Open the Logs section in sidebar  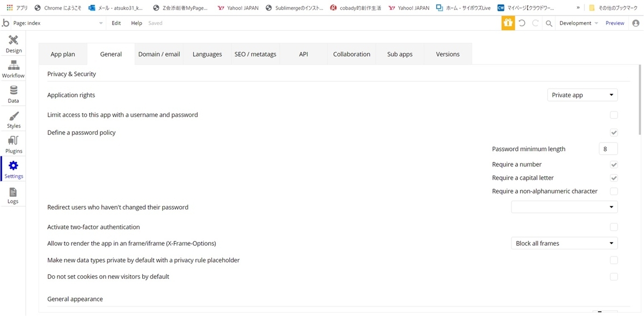tap(13, 195)
